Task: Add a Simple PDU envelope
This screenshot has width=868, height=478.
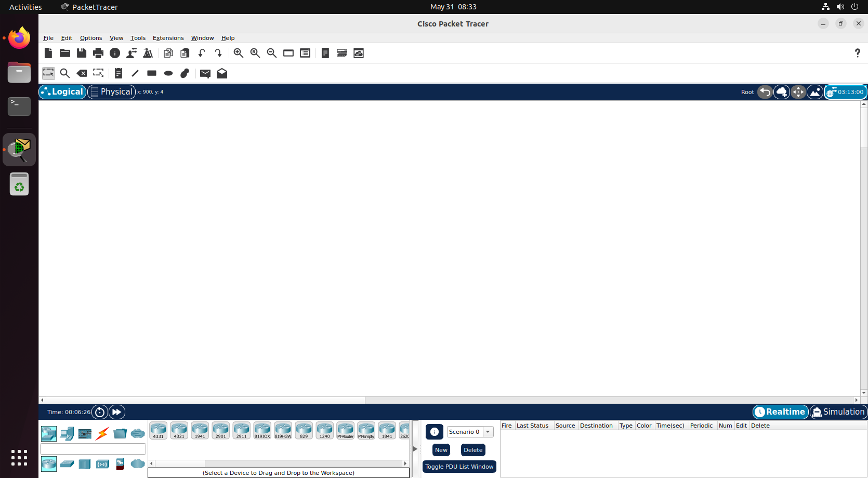Action: pos(205,73)
